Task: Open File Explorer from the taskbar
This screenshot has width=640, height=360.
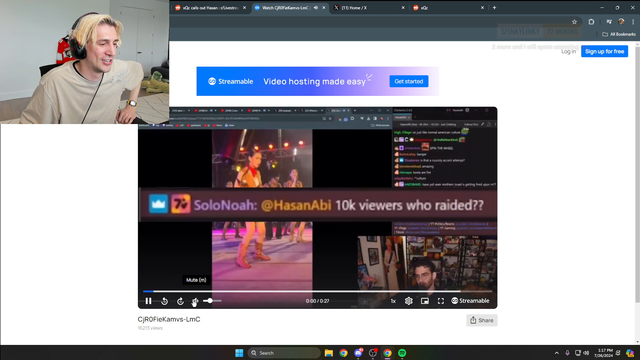Action: 329,353
